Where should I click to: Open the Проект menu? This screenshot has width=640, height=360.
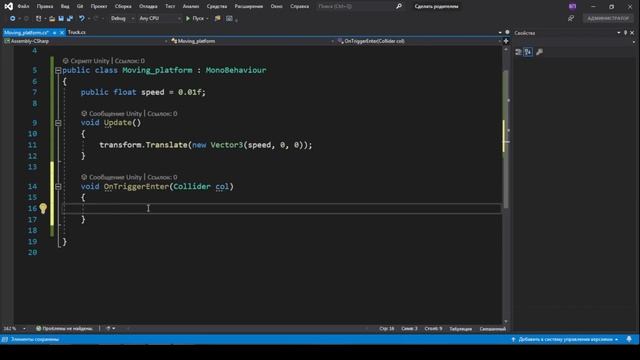[x=99, y=7]
